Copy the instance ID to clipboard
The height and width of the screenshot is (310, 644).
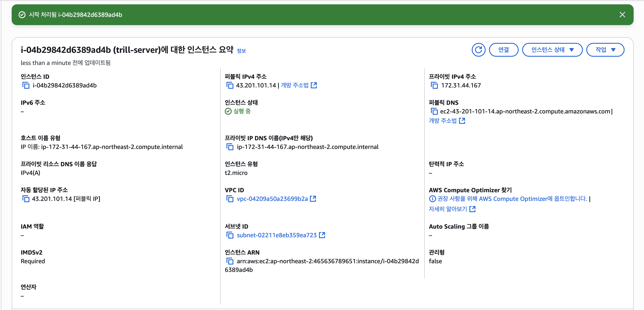click(x=26, y=85)
